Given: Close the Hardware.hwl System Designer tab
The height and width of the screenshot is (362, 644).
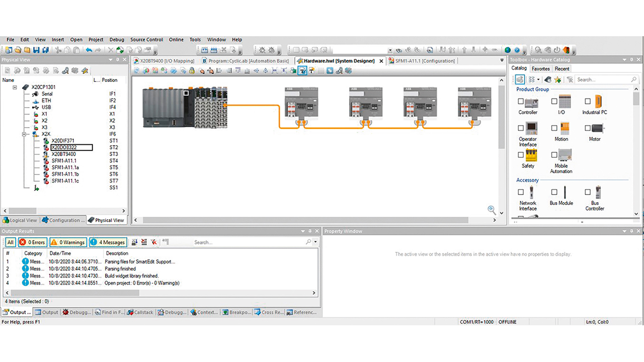Looking at the screenshot, I should (381, 61).
